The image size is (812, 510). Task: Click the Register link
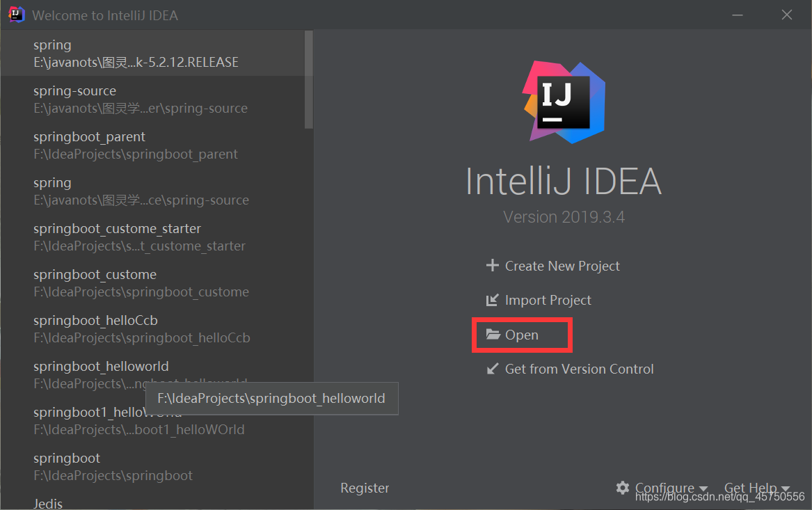click(365, 488)
